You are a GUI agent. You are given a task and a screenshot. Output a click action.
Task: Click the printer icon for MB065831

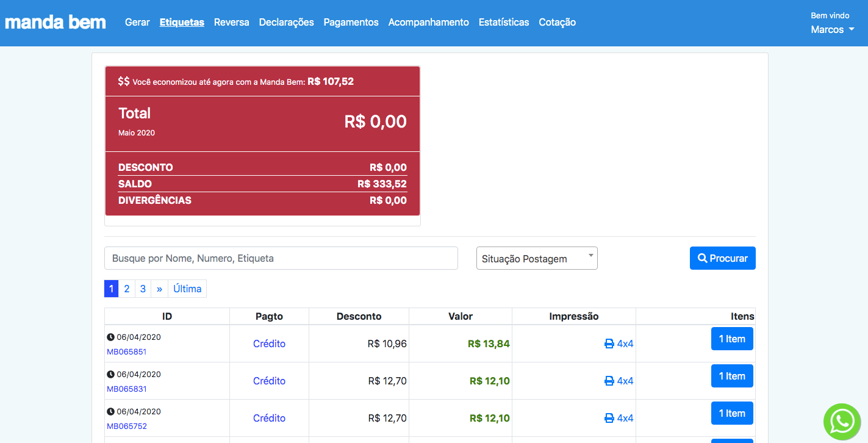[x=609, y=381]
